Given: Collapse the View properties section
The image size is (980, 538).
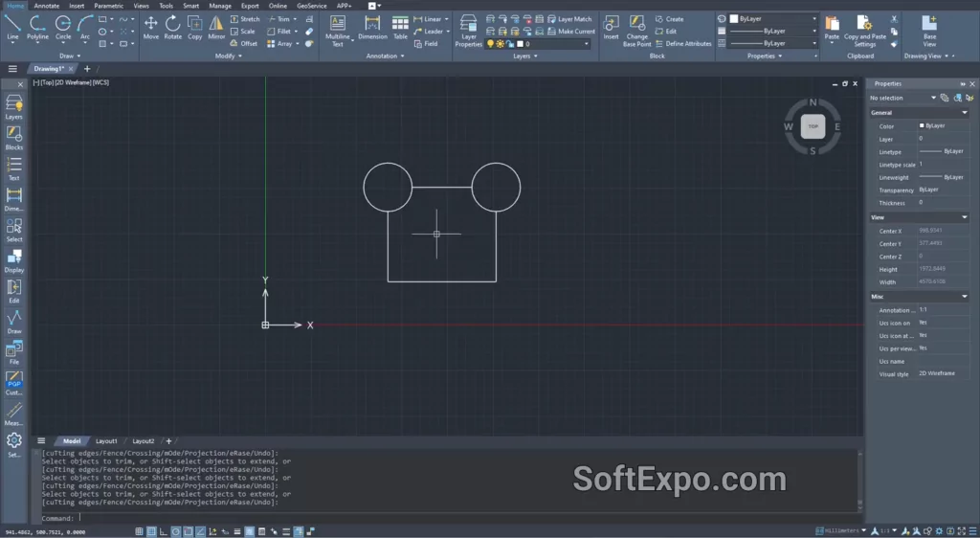Looking at the screenshot, I should 965,217.
